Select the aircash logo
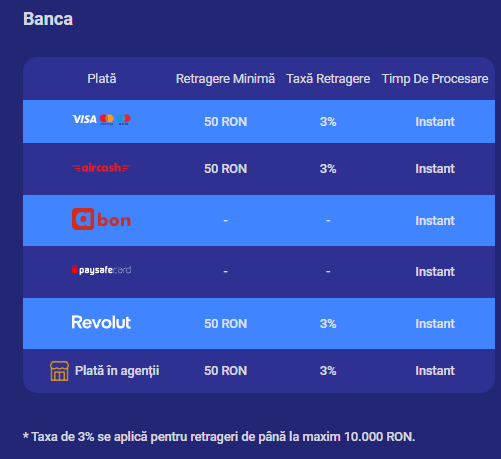This screenshot has height=459, width=501. pos(101,168)
